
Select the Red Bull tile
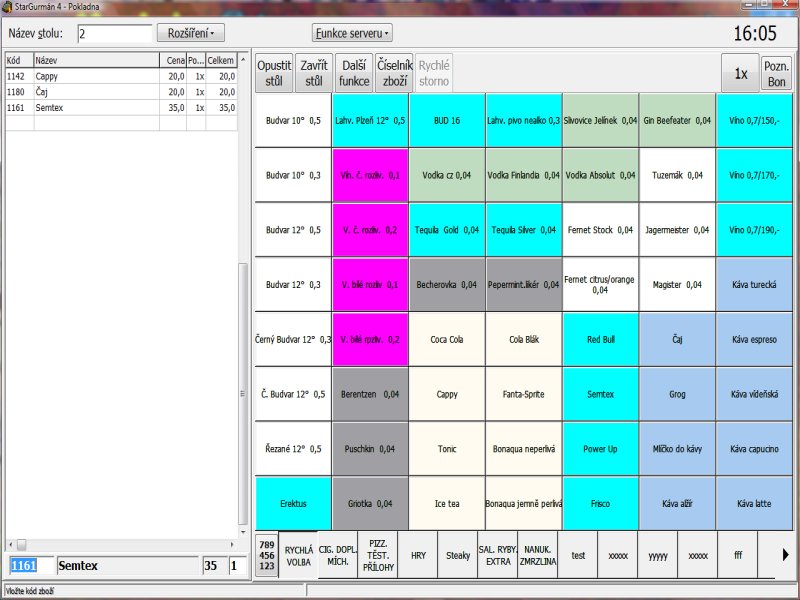coord(601,339)
